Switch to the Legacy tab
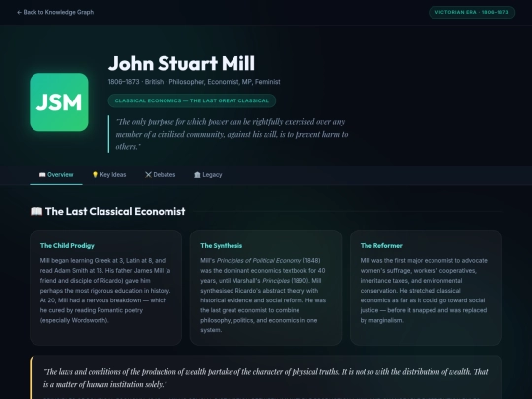The height and width of the screenshot is (399, 532). pos(208,175)
